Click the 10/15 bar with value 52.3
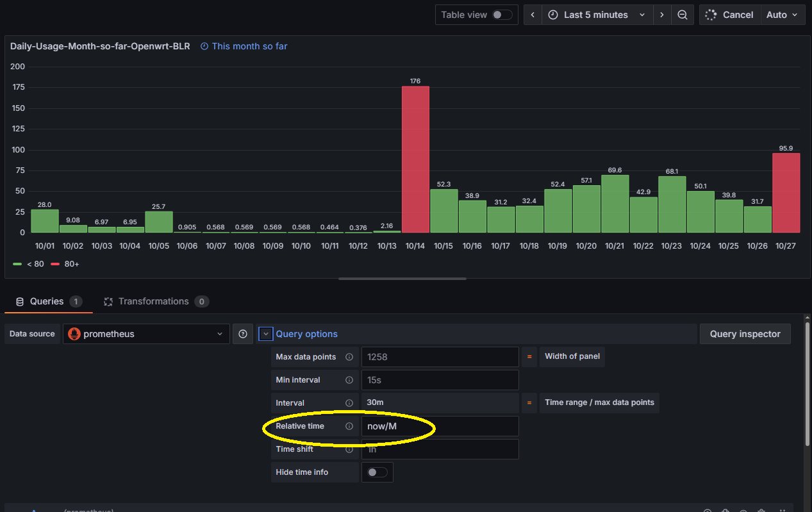The image size is (812, 512). (443, 211)
